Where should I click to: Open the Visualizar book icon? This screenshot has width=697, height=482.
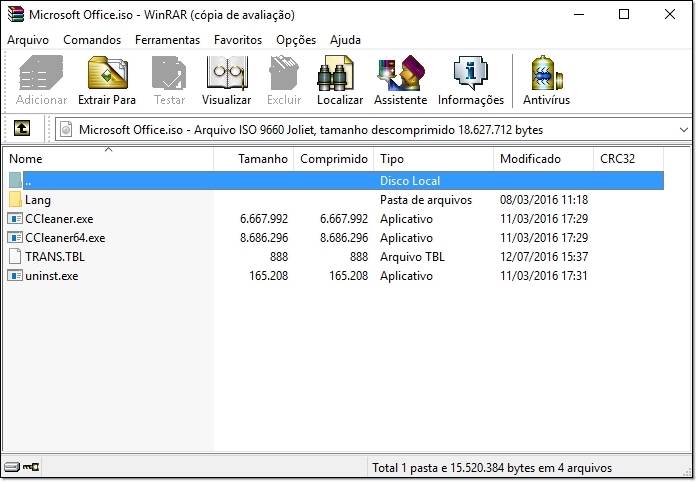(x=227, y=72)
